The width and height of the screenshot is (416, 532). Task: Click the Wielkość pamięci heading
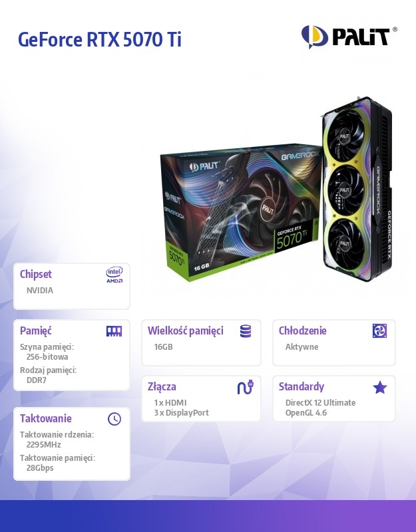(x=186, y=331)
